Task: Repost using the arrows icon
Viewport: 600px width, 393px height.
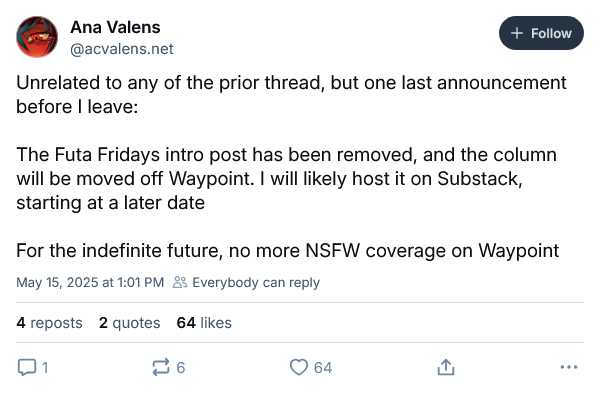Action: pyautogui.click(x=161, y=367)
